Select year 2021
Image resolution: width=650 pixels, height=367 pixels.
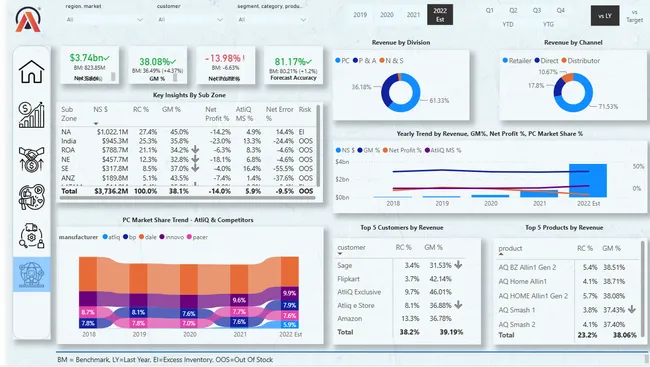(x=413, y=15)
